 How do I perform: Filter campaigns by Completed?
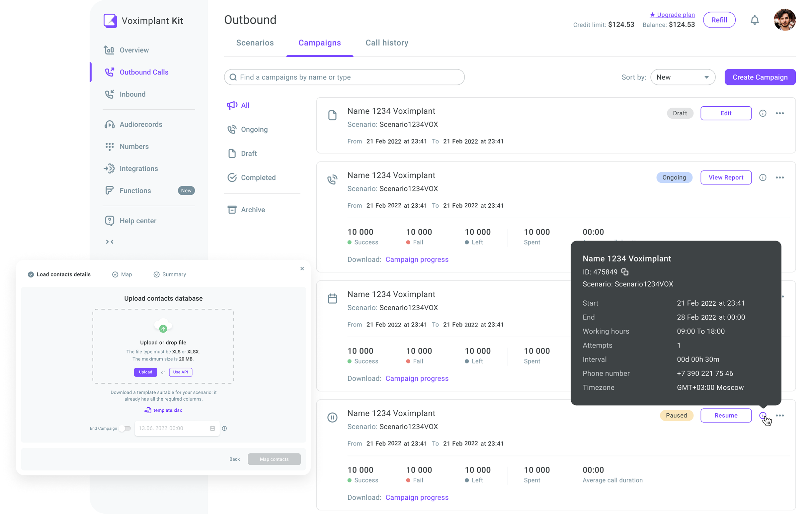point(252,177)
